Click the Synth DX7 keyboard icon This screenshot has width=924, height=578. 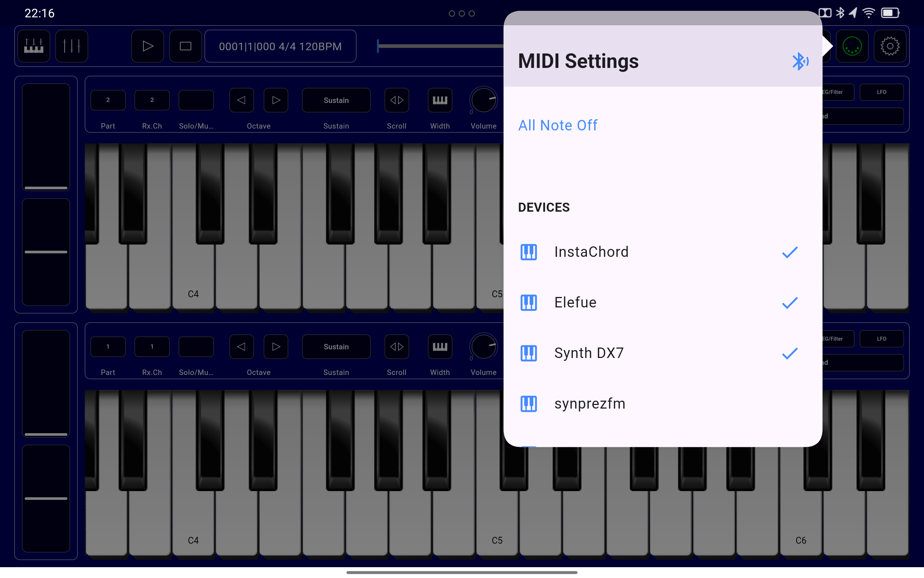pos(529,353)
